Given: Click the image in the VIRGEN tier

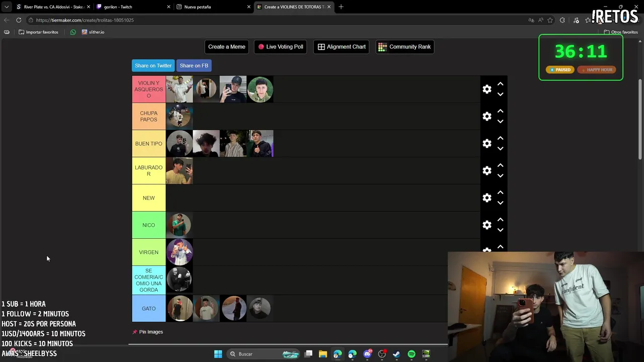Looking at the screenshot, I should (x=179, y=252).
